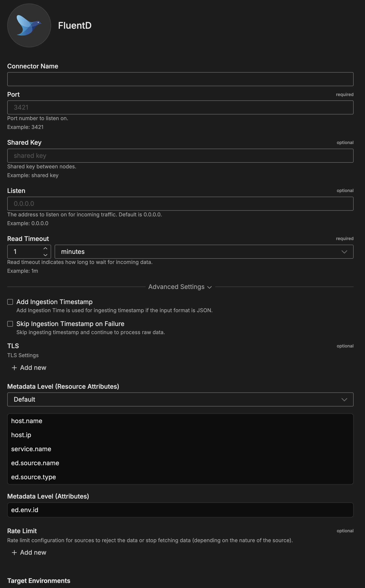Click the FluentD bird logo
Image resolution: width=365 pixels, height=588 pixels.
pyautogui.click(x=29, y=25)
